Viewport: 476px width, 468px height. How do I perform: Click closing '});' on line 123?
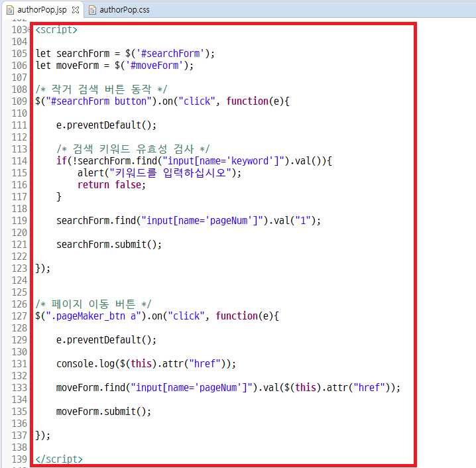point(43,268)
